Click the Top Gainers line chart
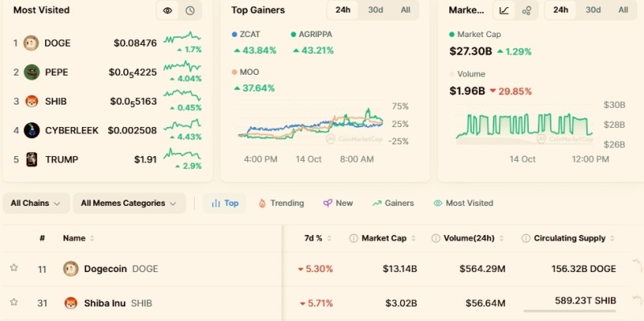This screenshot has height=321, width=644. click(x=311, y=124)
